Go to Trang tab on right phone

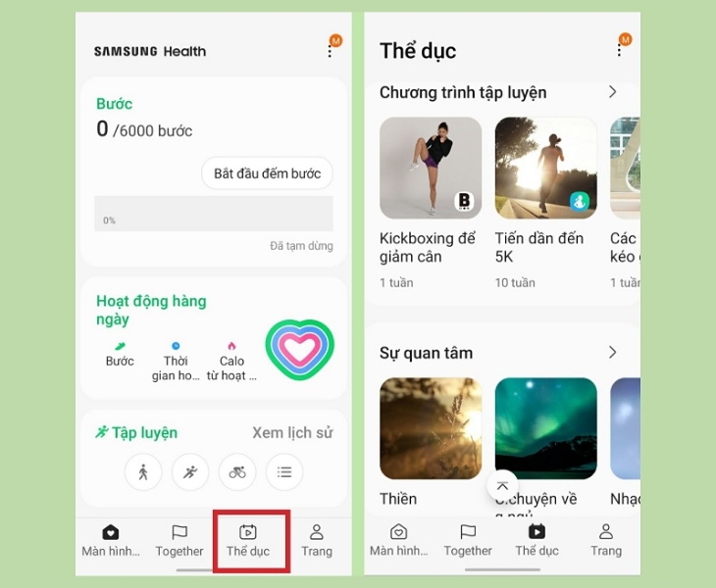click(606, 541)
